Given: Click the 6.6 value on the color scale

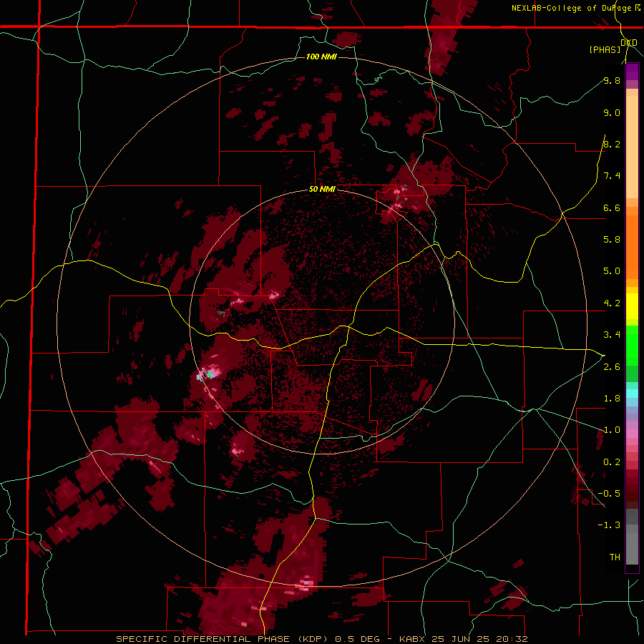Looking at the screenshot, I should (612, 208).
